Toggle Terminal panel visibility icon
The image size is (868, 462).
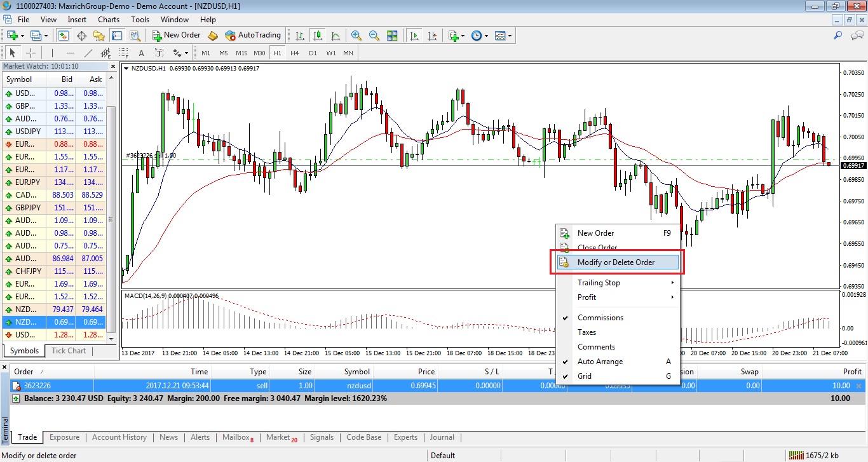[116, 36]
